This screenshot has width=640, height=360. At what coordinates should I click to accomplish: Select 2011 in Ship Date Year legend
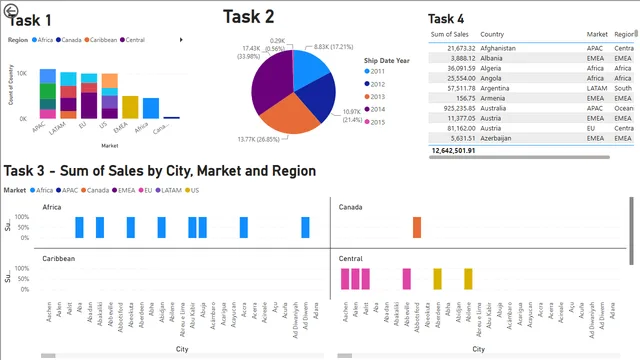click(x=374, y=71)
